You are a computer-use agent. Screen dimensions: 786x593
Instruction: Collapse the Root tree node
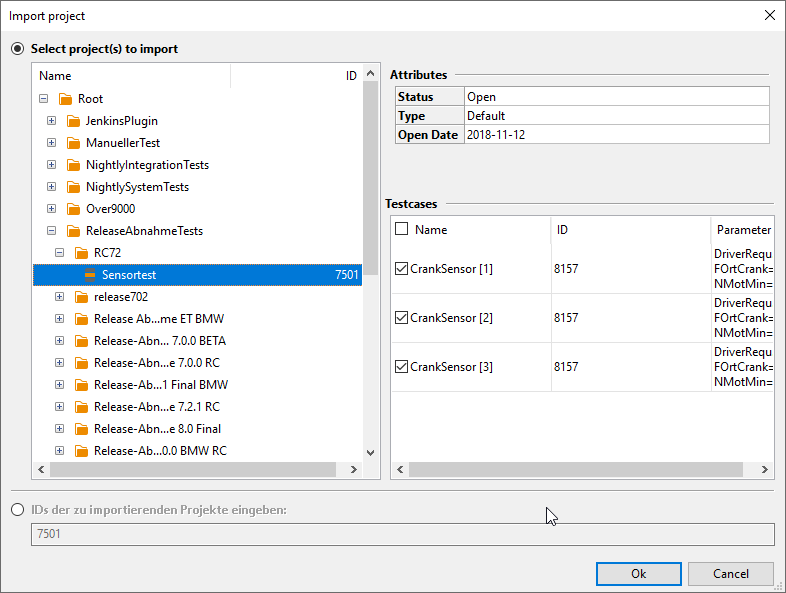(44, 99)
